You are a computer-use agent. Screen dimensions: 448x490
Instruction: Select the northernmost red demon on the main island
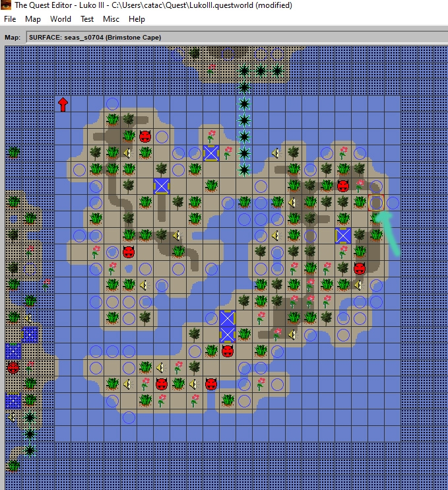click(x=145, y=137)
